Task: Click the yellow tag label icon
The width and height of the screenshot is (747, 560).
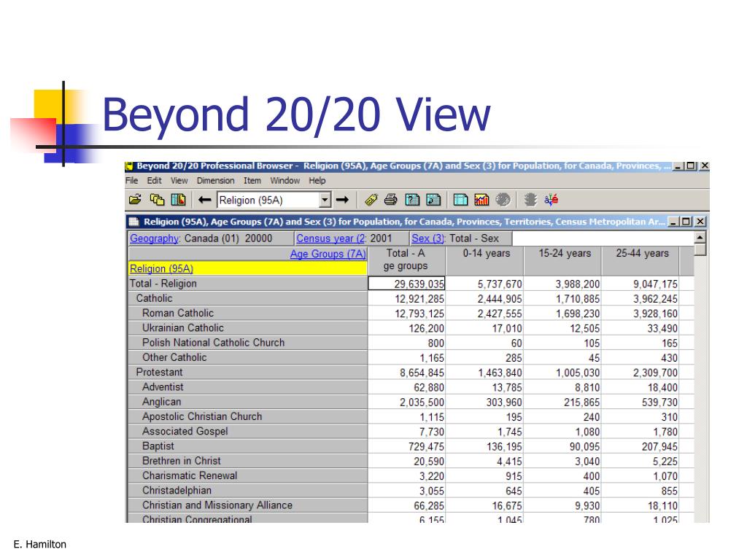Action: point(371,200)
